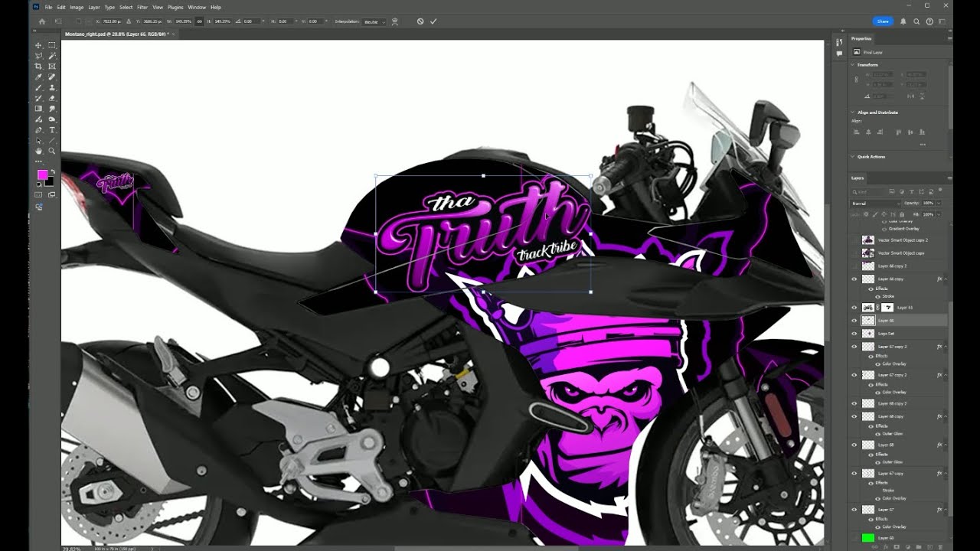Click the blue Share button
The image size is (980, 551).
(883, 21)
